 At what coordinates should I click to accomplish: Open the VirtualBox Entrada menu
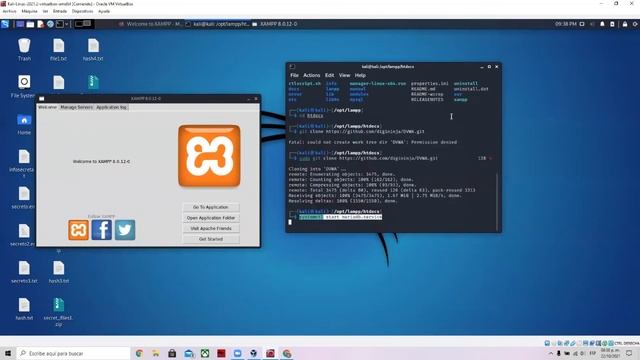click(x=60, y=11)
